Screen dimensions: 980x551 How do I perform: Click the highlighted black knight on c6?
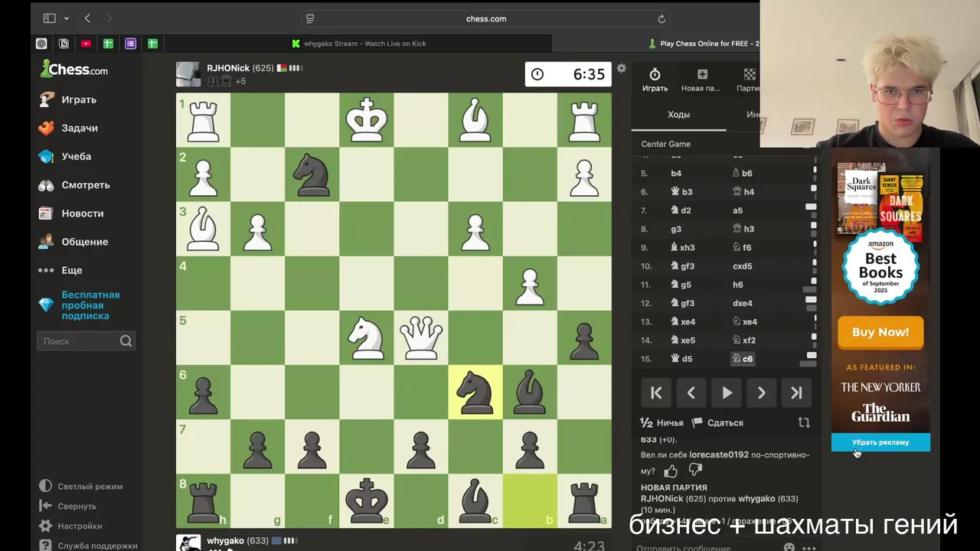click(x=475, y=392)
